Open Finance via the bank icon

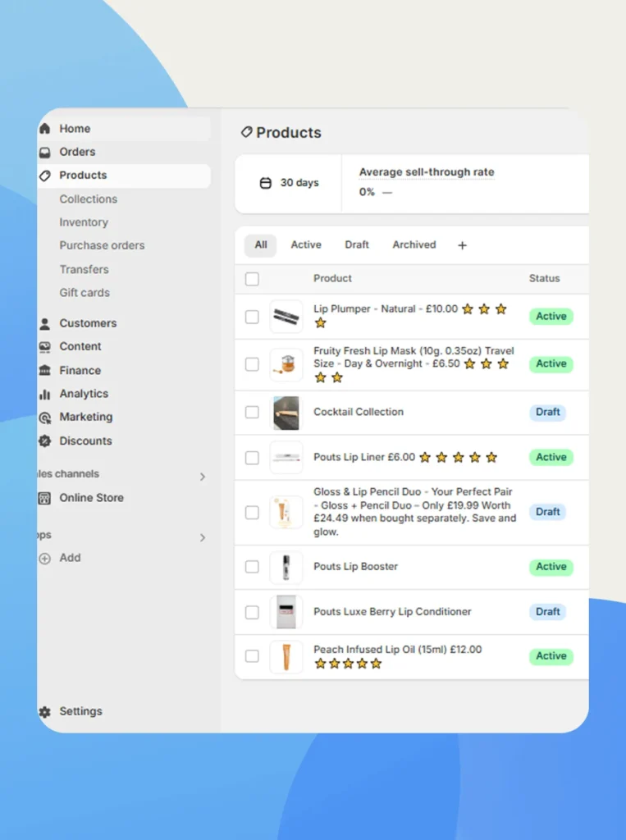(x=44, y=371)
